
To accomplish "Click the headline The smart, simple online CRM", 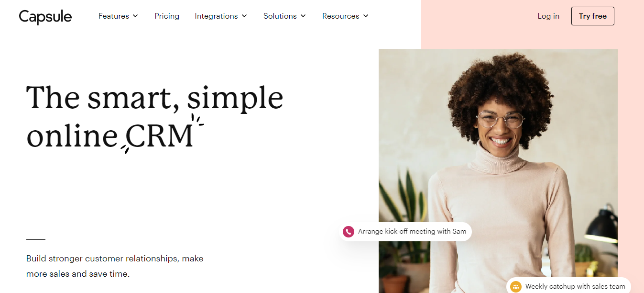I will tap(155, 117).
